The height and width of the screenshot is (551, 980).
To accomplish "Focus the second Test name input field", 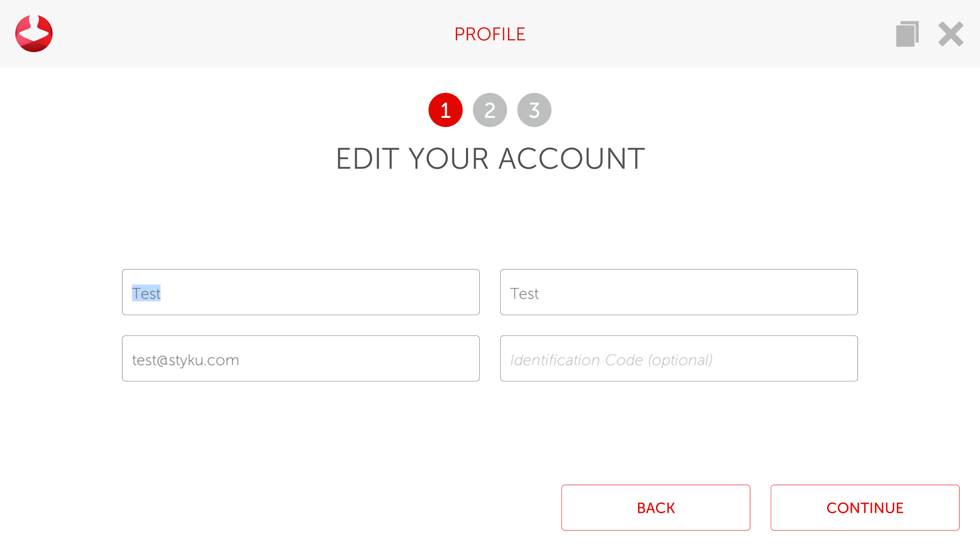I will tap(679, 292).
